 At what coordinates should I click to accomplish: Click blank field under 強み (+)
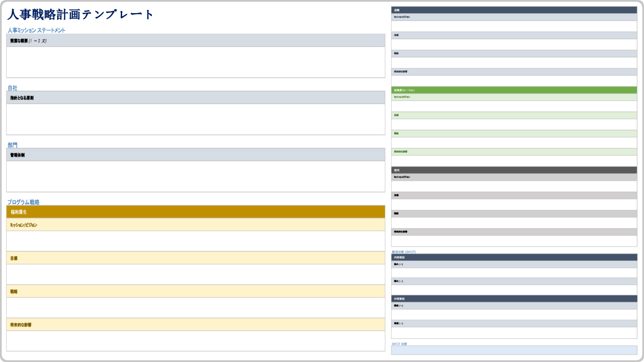(x=514, y=273)
